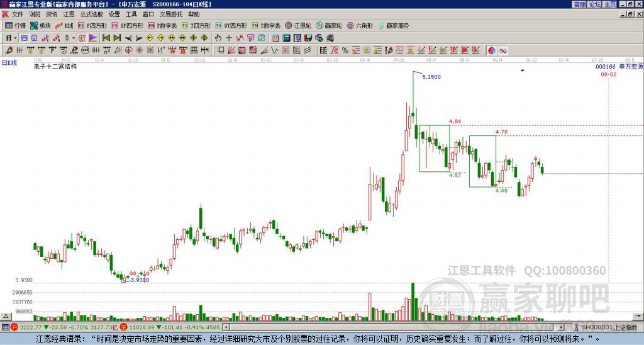644x345 pixels.
Task: Click the 主页 homepage button
Action: point(610,4)
